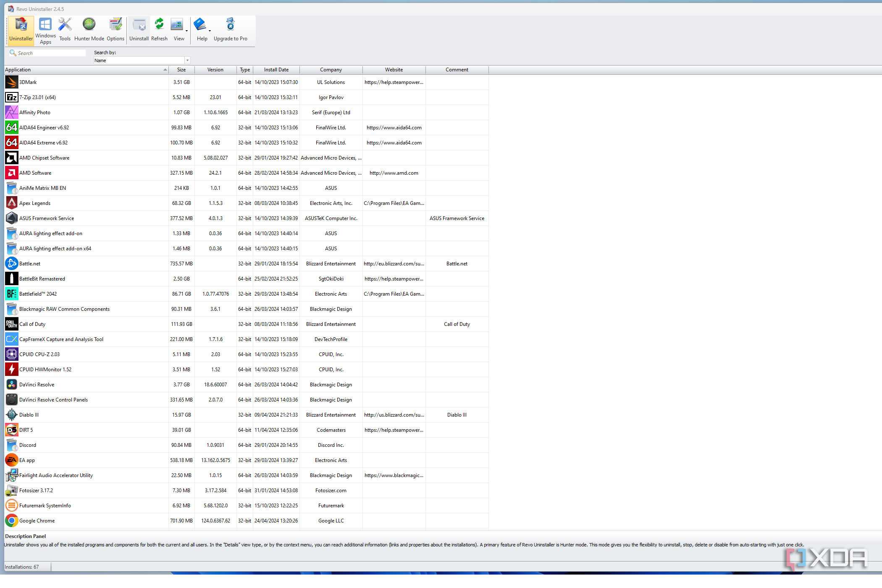The image size is (882, 588).
Task: Click the Uninstall toolbar button
Action: point(139,30)
